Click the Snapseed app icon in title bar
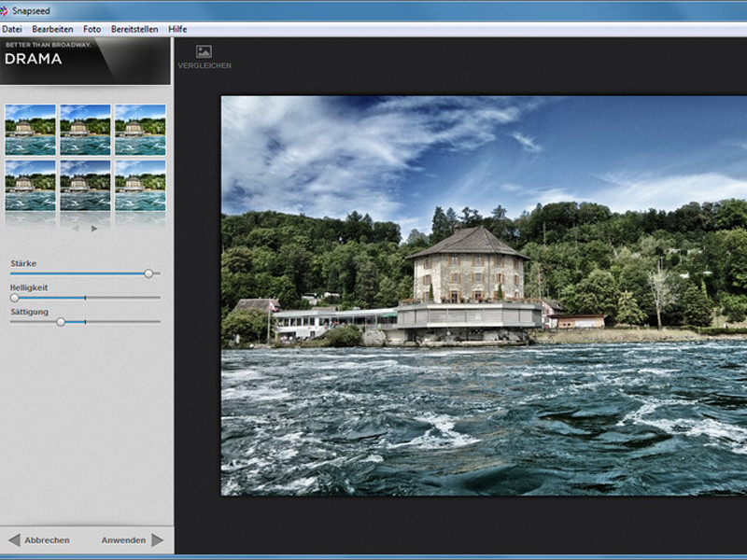Image resolution: width=747 pixels, height=560 pixels. (x=4, y=10)
